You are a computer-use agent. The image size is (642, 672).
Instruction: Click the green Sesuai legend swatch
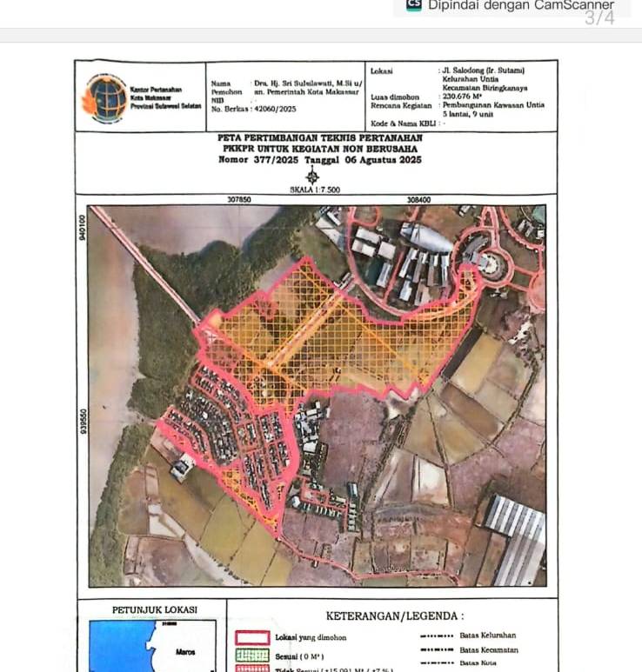coord(251,655)
